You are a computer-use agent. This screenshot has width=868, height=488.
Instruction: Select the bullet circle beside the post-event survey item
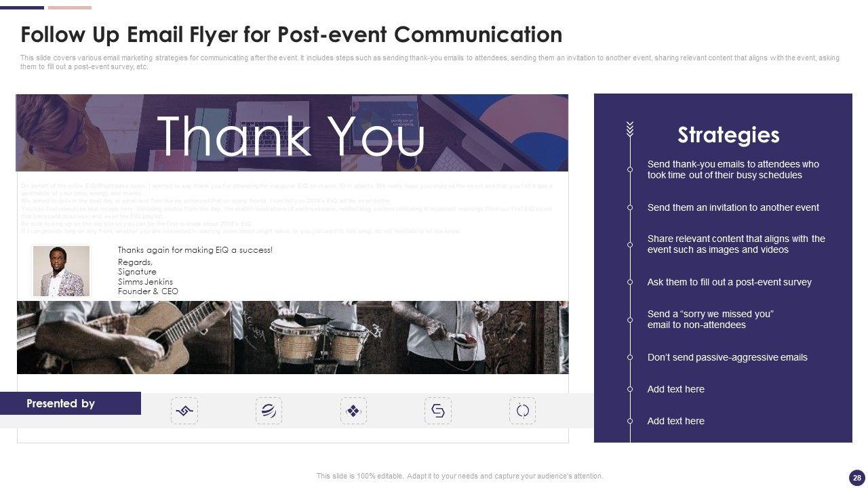(630, 282)
